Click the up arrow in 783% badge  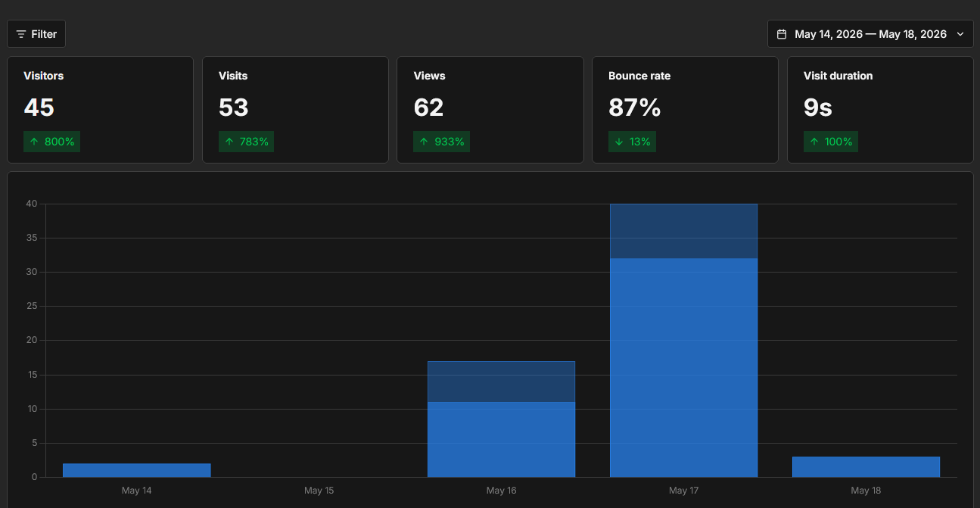(x=229, y=142)
